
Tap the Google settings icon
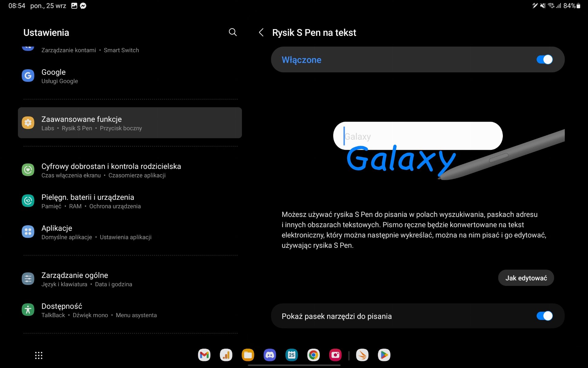[x=28, y=76]
